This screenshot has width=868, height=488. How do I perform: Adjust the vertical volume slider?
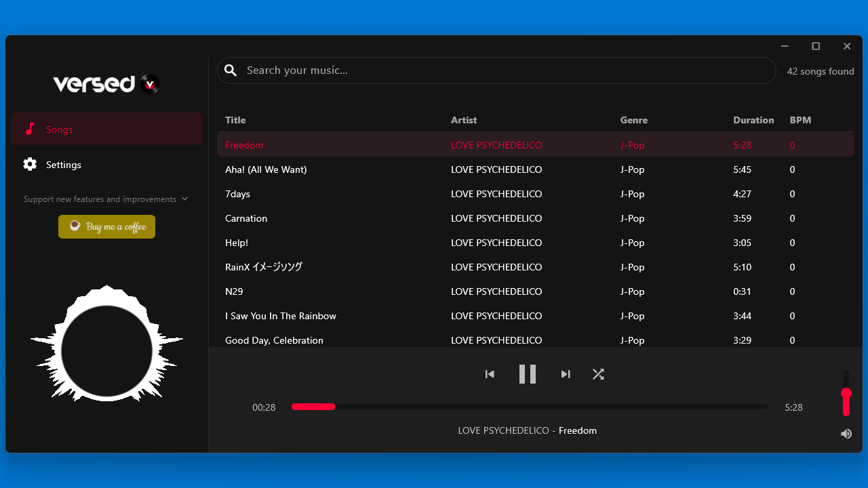[x=846, y=393]
